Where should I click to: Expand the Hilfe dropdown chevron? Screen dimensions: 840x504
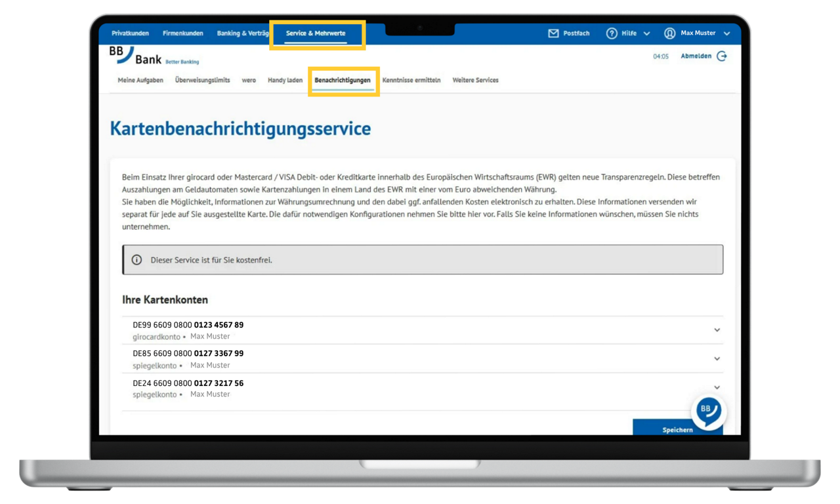click(646, 33)
